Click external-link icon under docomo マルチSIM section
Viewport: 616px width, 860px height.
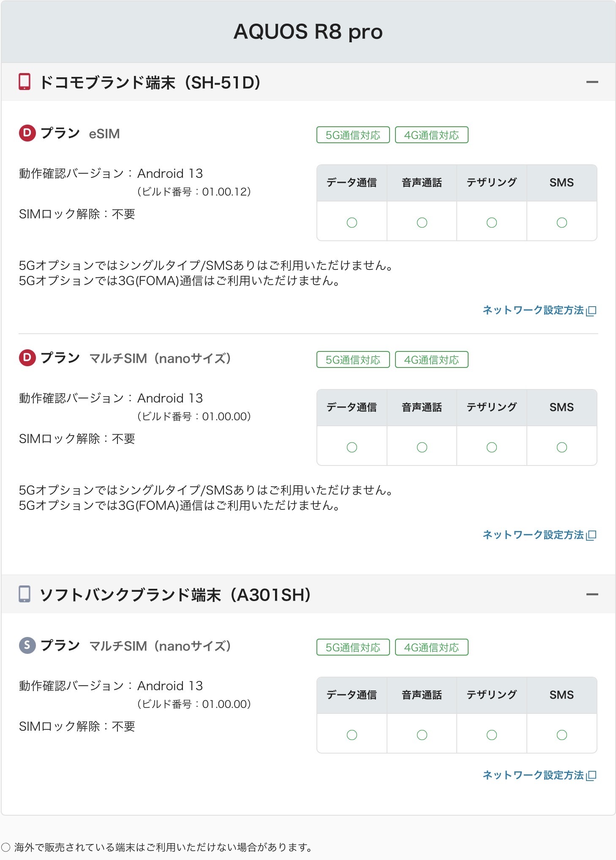pos(591,536)
